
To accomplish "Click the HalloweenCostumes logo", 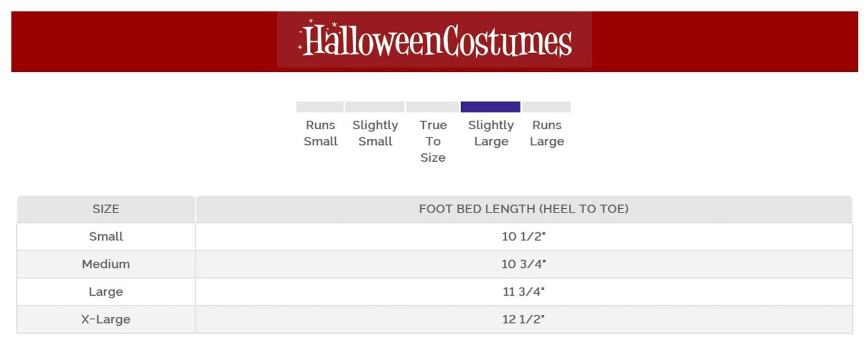I will [435, 40].
